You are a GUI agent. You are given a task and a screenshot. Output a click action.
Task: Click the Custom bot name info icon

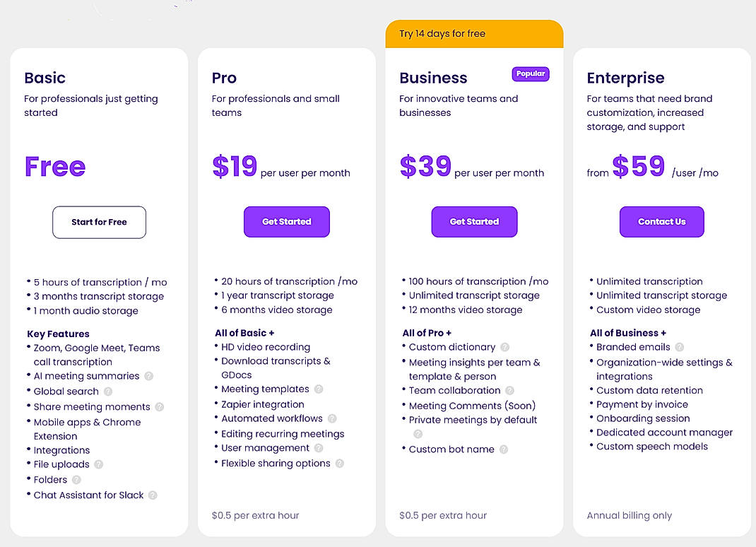click(x=504, y=449)
